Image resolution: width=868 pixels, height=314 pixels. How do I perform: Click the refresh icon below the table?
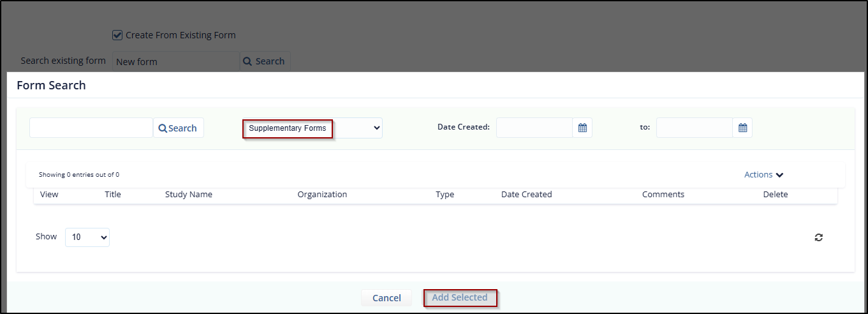tap(819, 237)
